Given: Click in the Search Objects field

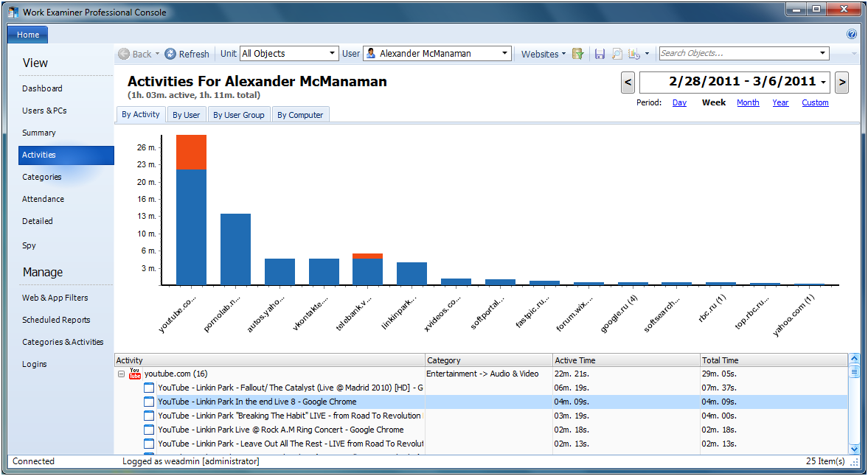Looking at the screenshot, I should point(737,54).
